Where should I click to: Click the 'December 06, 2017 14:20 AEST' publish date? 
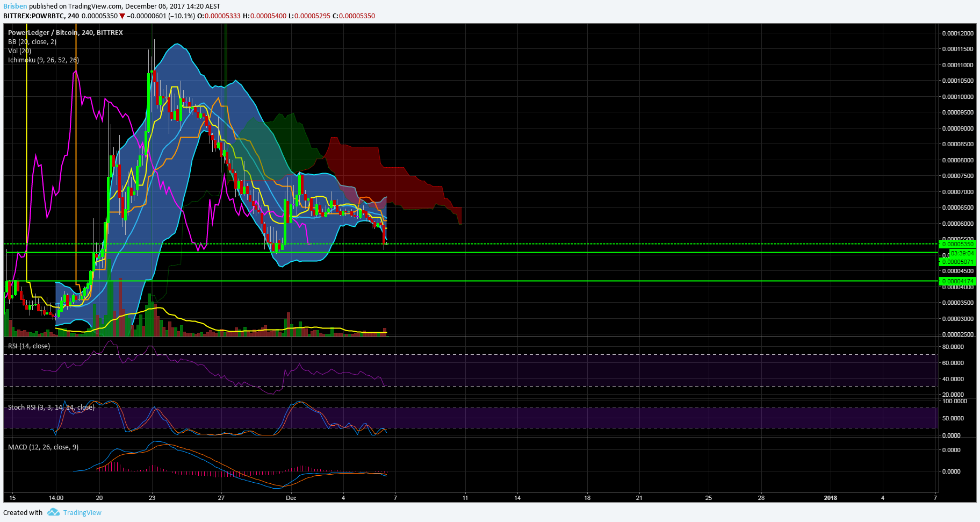tap(172, 6)
